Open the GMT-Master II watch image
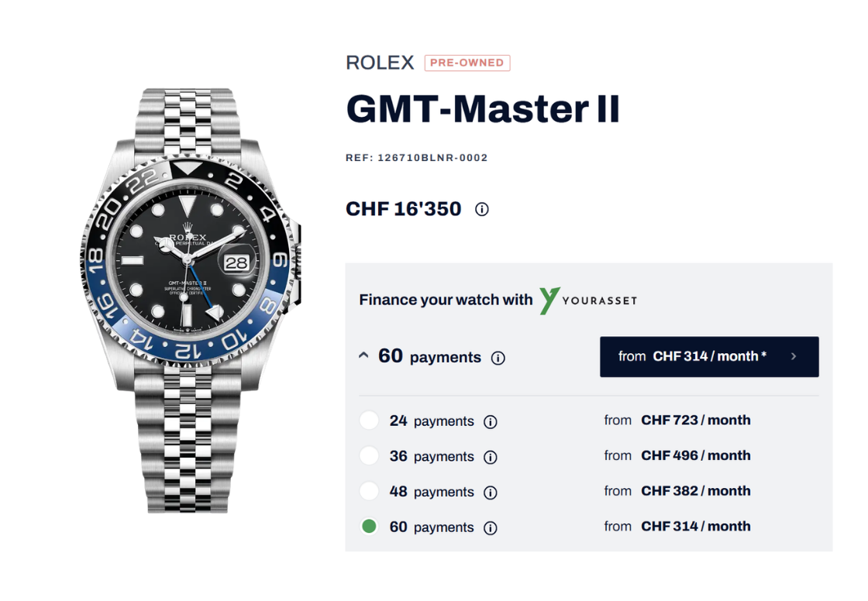Viewport: 868px width, 601px height. (191, 300)
